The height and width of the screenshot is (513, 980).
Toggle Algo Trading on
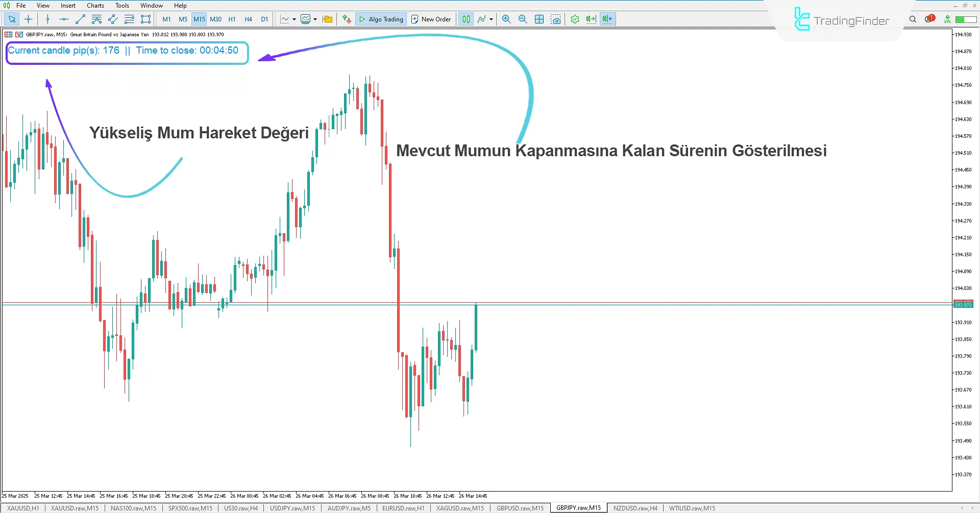381,19
